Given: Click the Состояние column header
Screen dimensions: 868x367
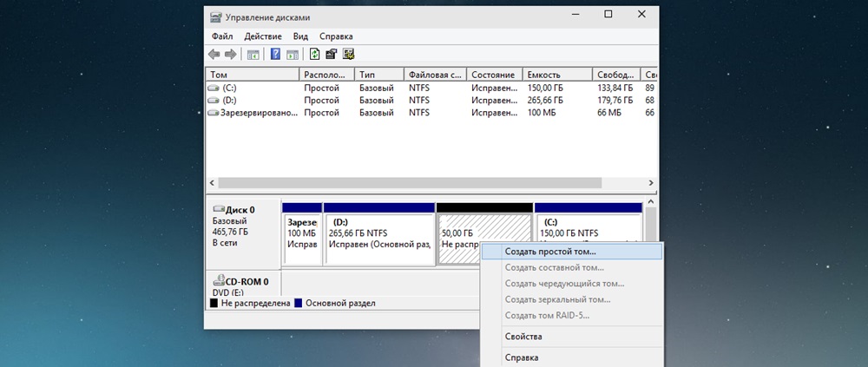Looking at the screenshot, I should pyautogui.click(x=495, y=75).
